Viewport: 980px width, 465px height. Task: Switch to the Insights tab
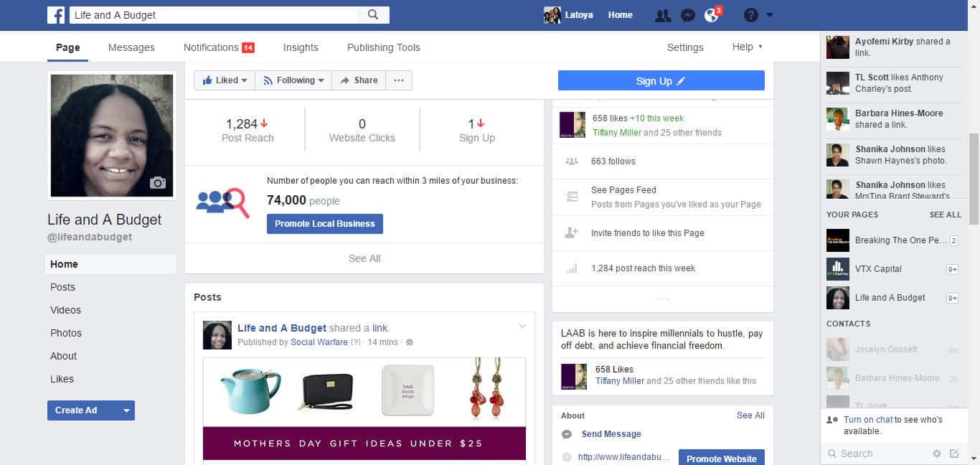pyautogui.click(x=301, y=47)
